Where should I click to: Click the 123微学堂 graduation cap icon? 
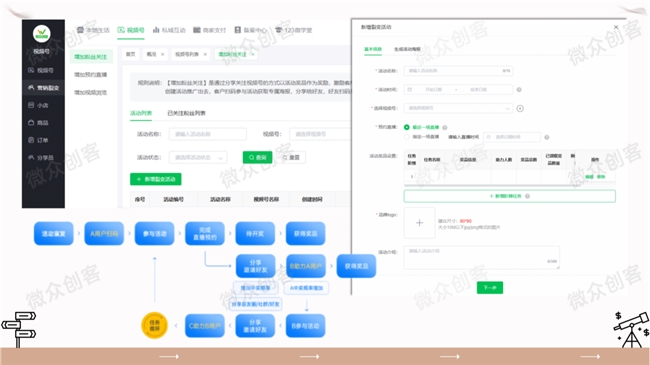[x=279, y=30]
